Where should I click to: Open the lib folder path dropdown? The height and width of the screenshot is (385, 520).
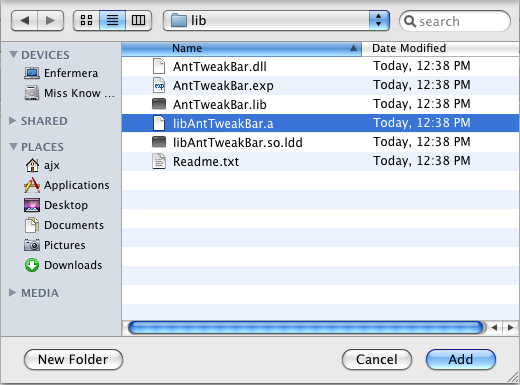tap(276, 21)
